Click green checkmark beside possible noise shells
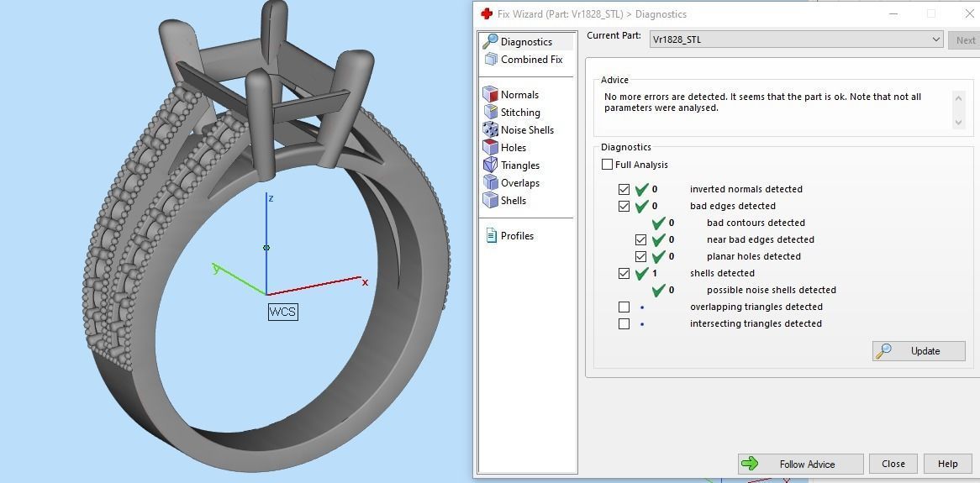The width and height of the screenshot is (980, 483). pos(659,290)
